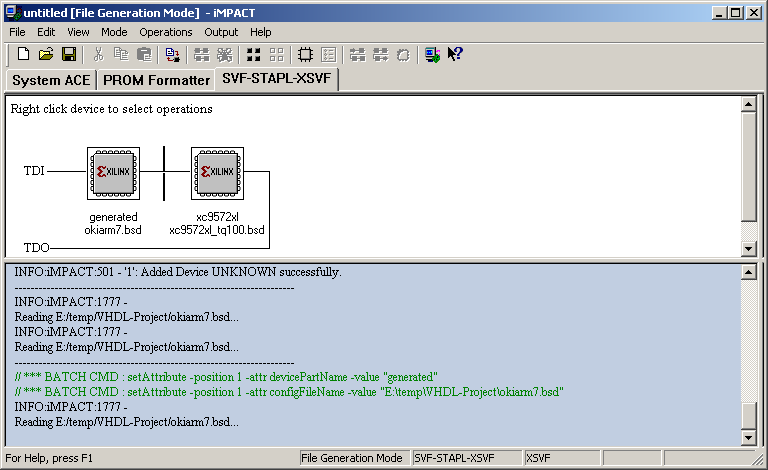Close the iMPACT window
This screenshot has height=470, width=768.
pos(754,13)
